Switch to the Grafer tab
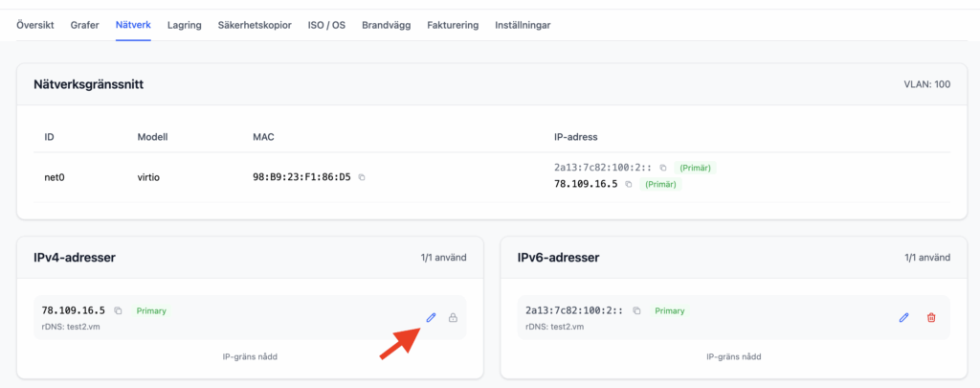 pyautogui.click(x=84, y=25)
